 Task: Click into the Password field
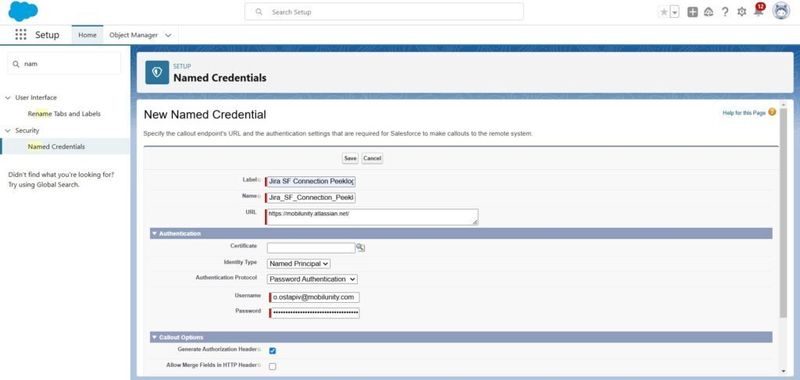click(x=315, y=313)
